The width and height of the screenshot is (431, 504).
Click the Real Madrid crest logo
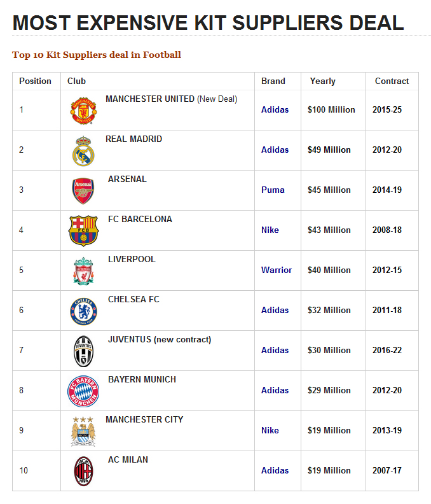[x=83, y=151]
